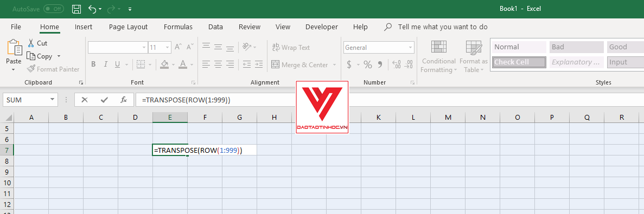Click the Align Right icon
This screenshot has height=214, width=644.
coord(230,64)
